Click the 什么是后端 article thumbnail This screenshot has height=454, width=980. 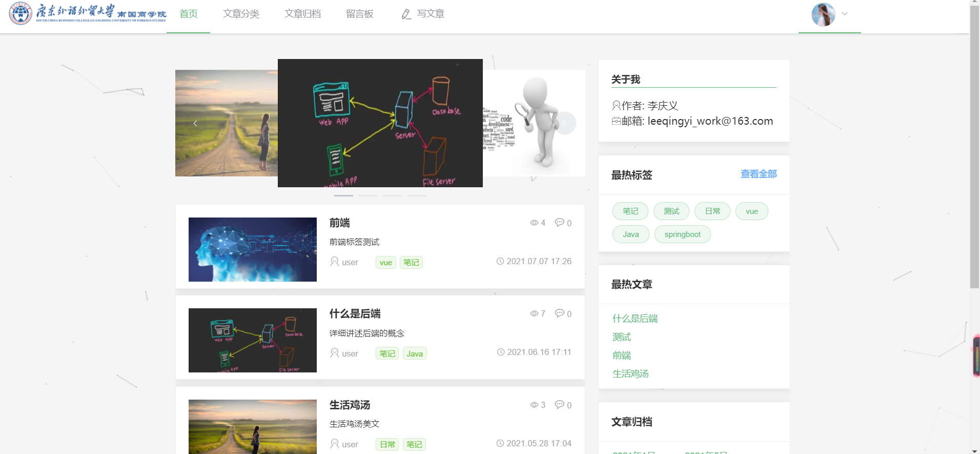(253, 340)
